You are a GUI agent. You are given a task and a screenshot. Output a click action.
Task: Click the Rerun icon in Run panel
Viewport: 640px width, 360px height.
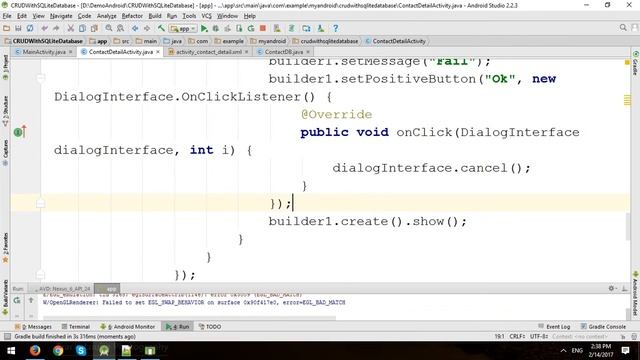coord(17,300)
